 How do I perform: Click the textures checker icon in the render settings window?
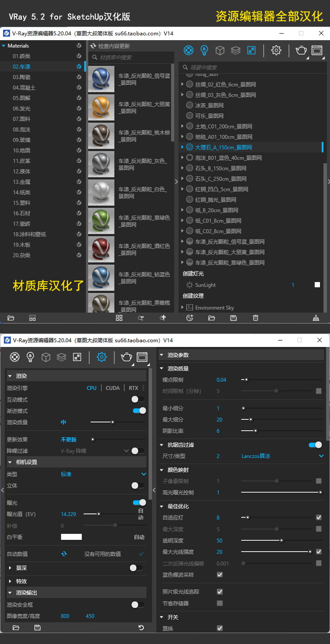[x=77, y=357]
